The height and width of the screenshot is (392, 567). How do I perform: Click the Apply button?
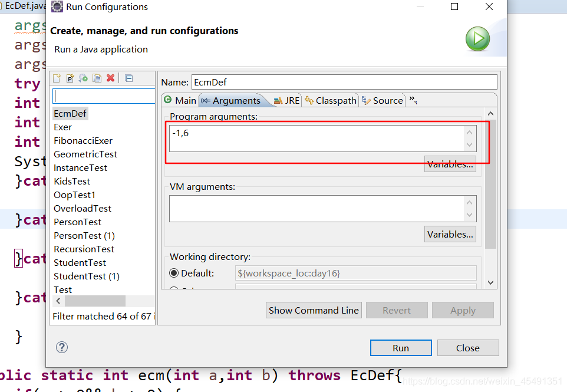(x=463, y=310)
